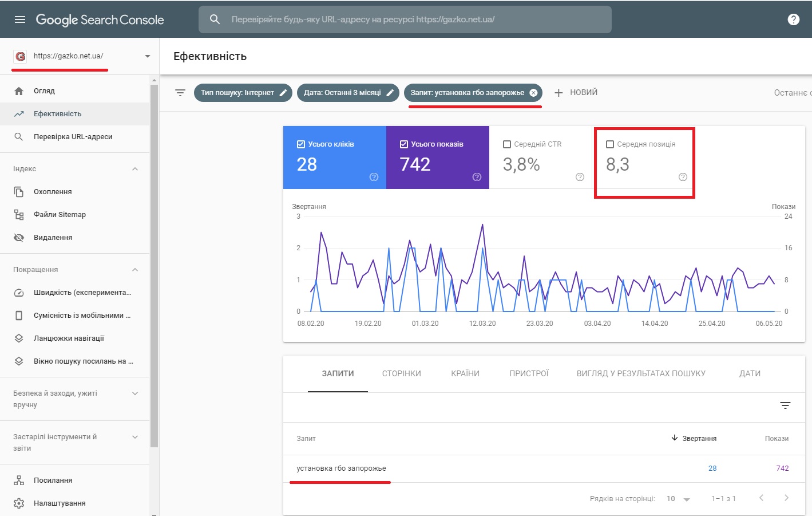This screenshot has height=516, width=812.
Task: Open Налаштування in sidebar
Action: [75, 503]
